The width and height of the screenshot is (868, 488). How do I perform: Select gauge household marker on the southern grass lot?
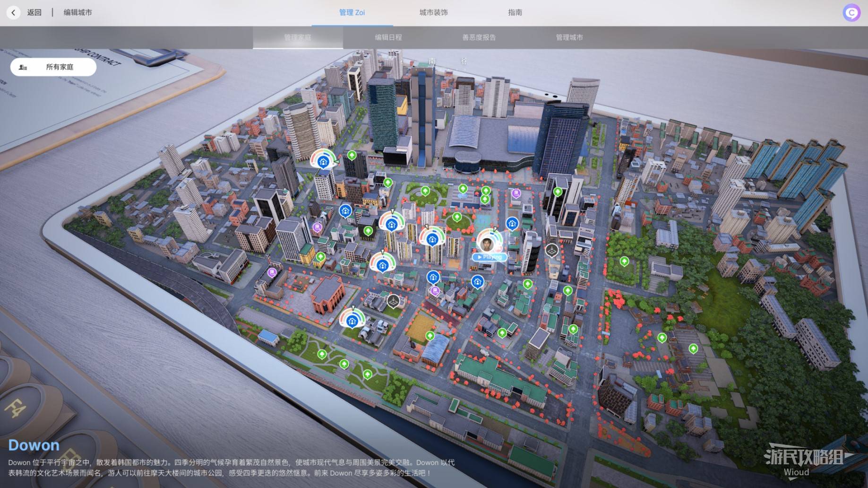(352, 320)
